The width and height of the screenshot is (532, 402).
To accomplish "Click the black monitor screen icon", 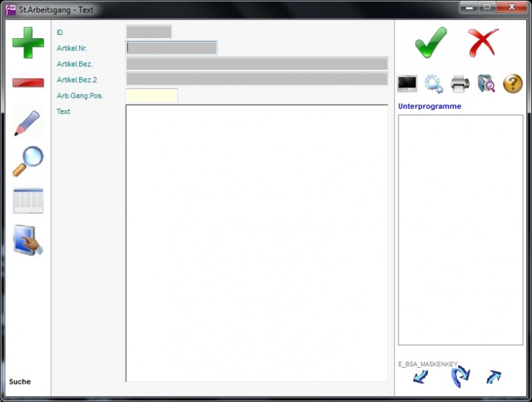I will (407, 84).
